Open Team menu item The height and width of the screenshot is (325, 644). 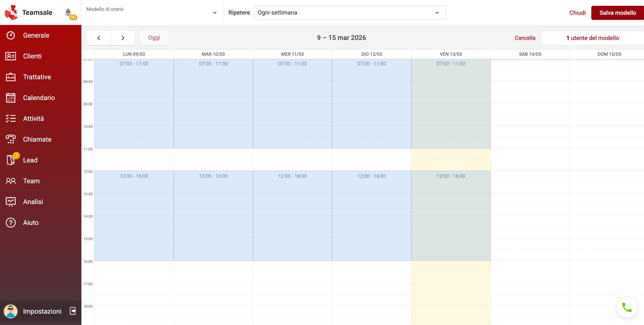(x=31, y=181)
